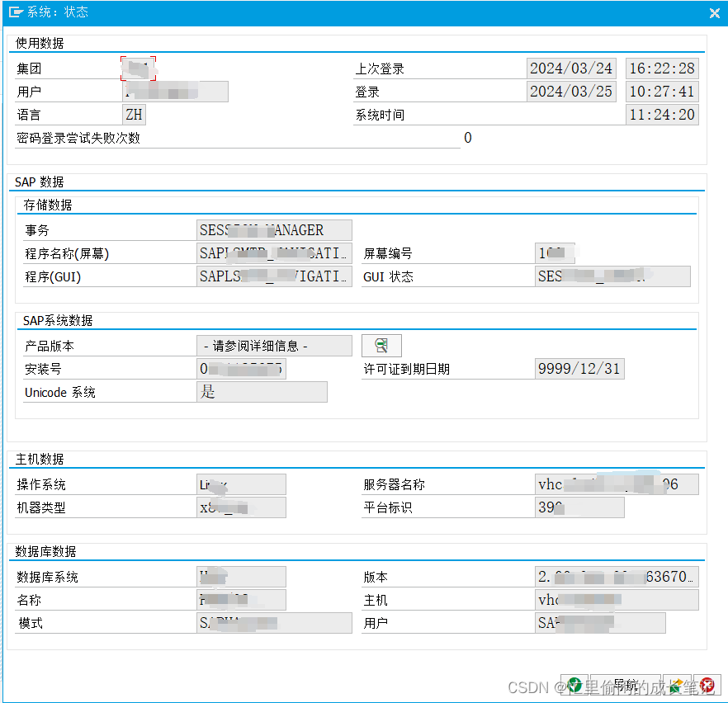The width and height of the screenshot is (728, 703).
Task: Click the 服务器名称 field
Action: click(x=617, y=484)
